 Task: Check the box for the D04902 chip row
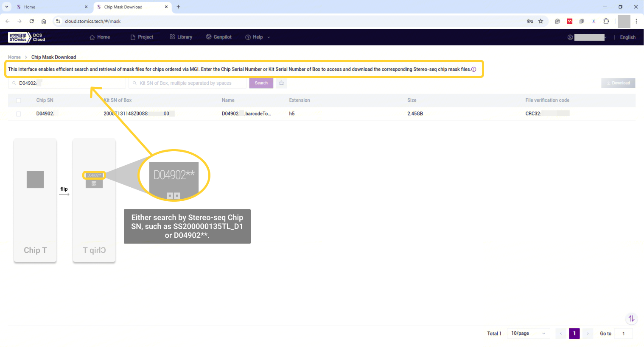[x=18, y=114]
